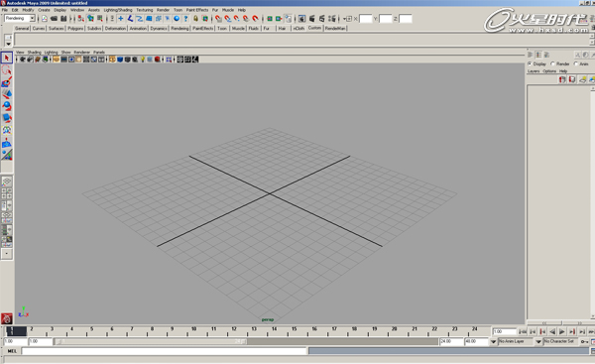Click the auto keyframe key icon
Screen dimensions: 595x364
click(584, 341)
